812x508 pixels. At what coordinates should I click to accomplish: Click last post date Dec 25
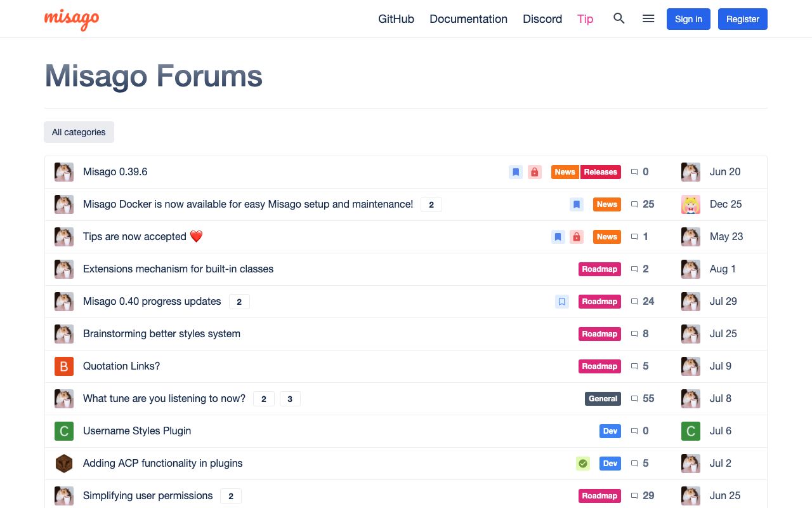[x=726, y=204]
